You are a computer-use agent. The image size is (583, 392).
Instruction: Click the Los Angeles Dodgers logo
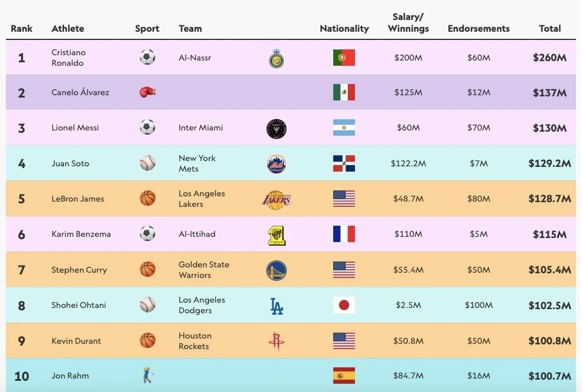(x=276, y=306)
